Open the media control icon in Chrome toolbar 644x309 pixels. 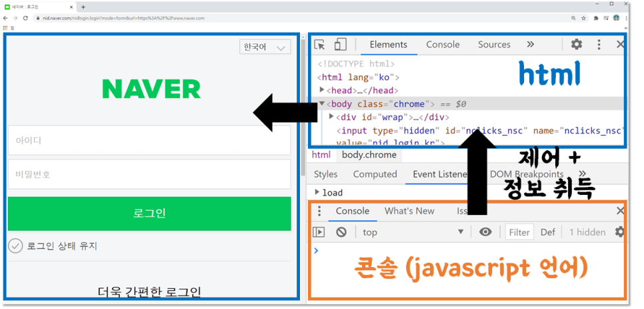tap(606, 18)
